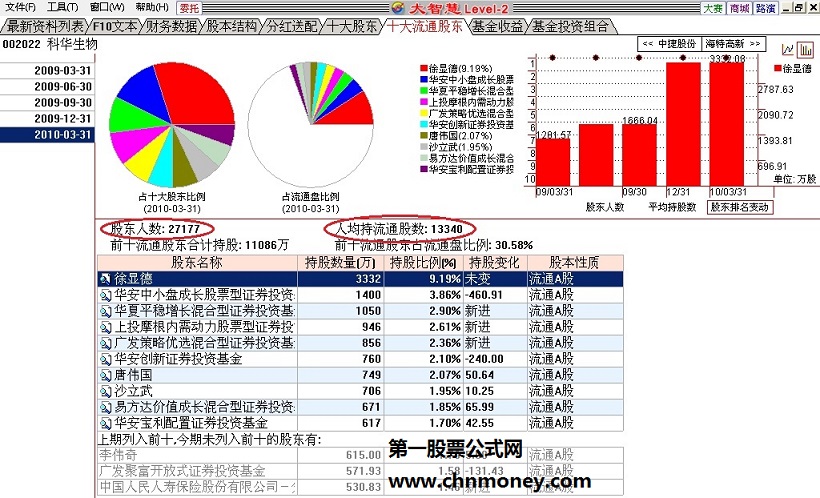The width and height of the screenshot is (820, 498).
Task: Select report date 2010-03-31
Action: (x=47, y=135)
